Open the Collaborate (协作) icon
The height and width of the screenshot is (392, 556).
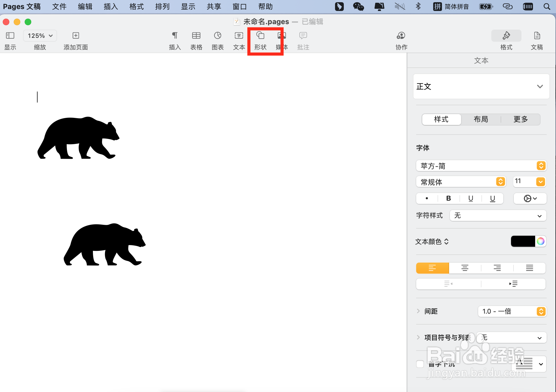click(401, 36)
